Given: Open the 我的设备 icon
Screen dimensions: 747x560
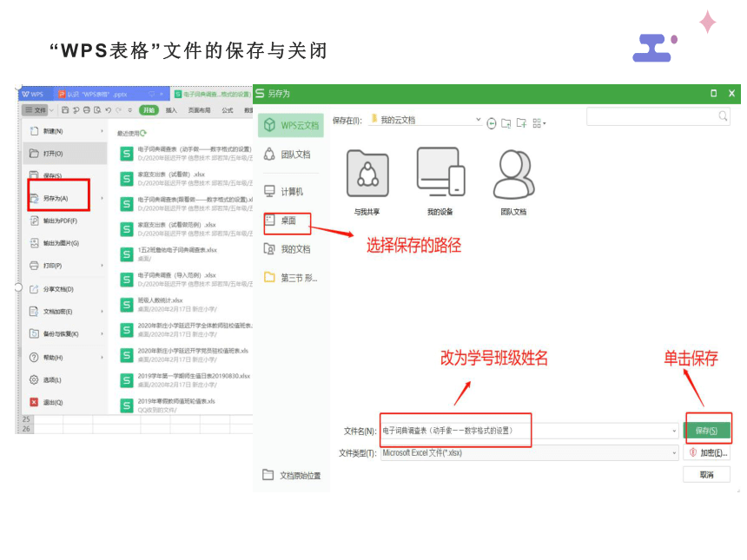Looking at the screenshot, I should point(440,182).
